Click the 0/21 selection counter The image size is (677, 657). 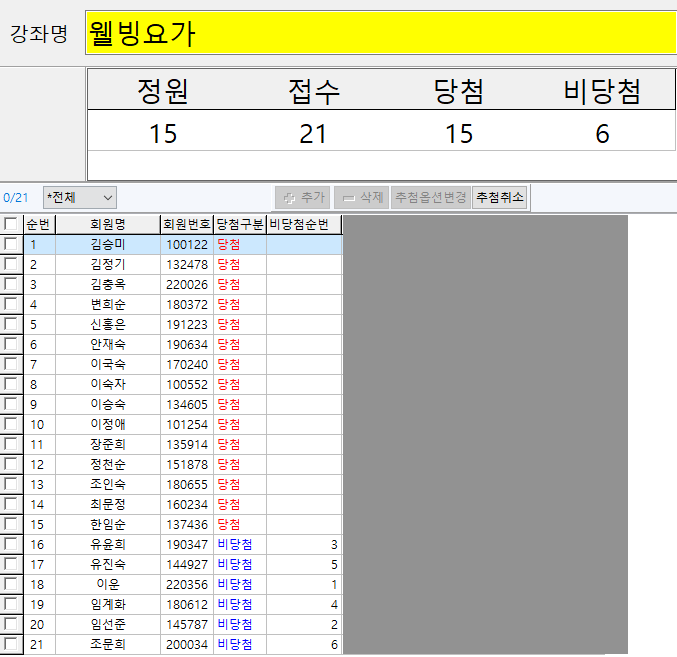16,198
